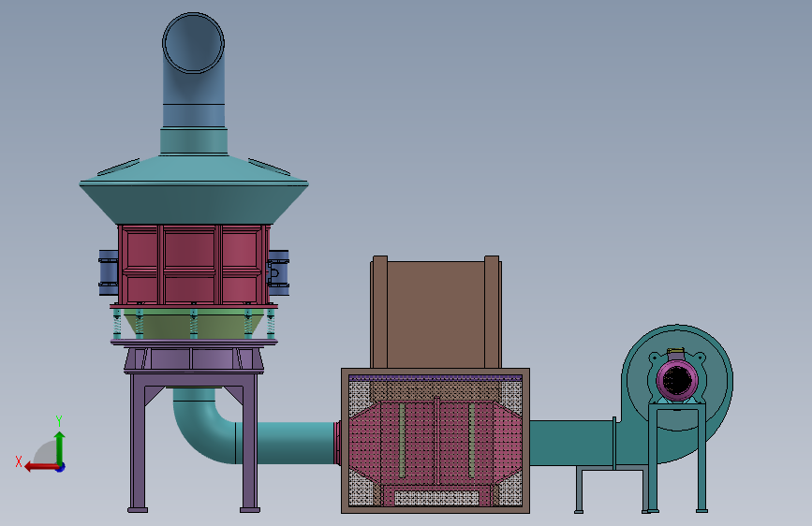The width and height of the screenshot is (812, 526).
Task: Select the circular opening atop the exhaust stack
Action: pyautogui.click(x=193, y=43)
